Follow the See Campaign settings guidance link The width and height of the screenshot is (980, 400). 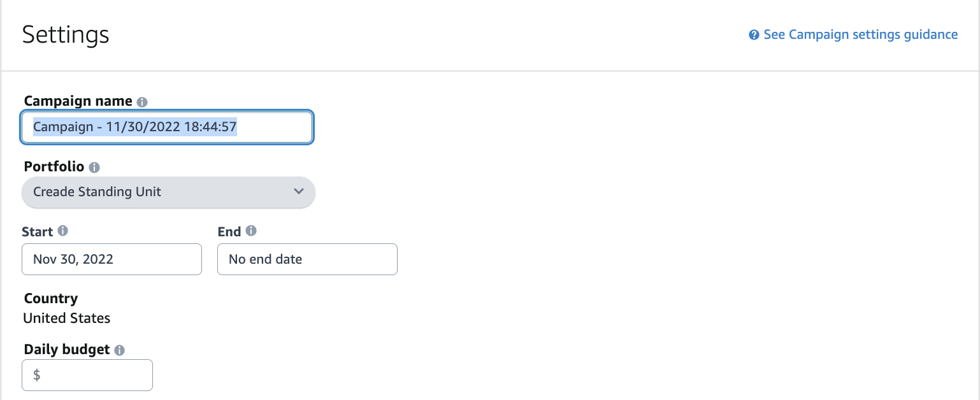point(860,34)
